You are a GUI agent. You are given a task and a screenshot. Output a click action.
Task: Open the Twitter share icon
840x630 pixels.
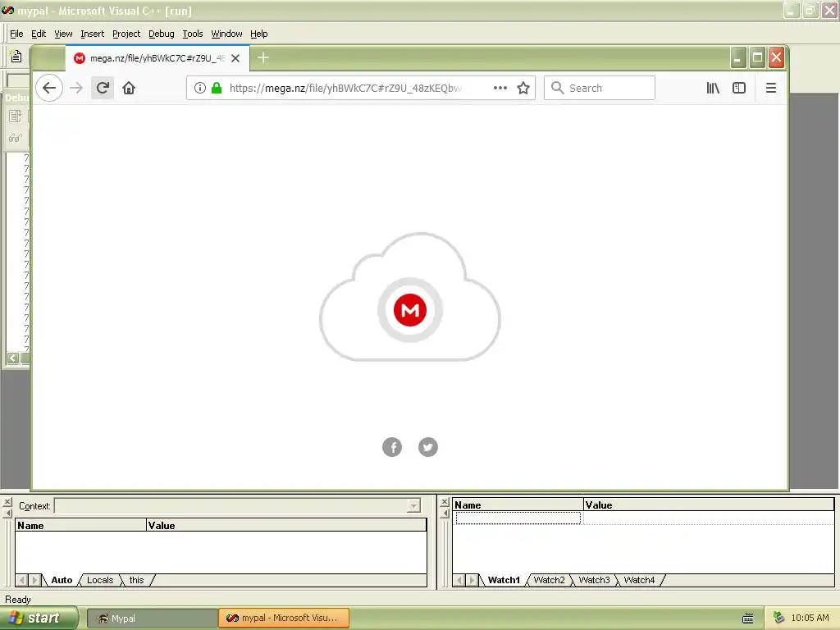[x=428, y=447]
